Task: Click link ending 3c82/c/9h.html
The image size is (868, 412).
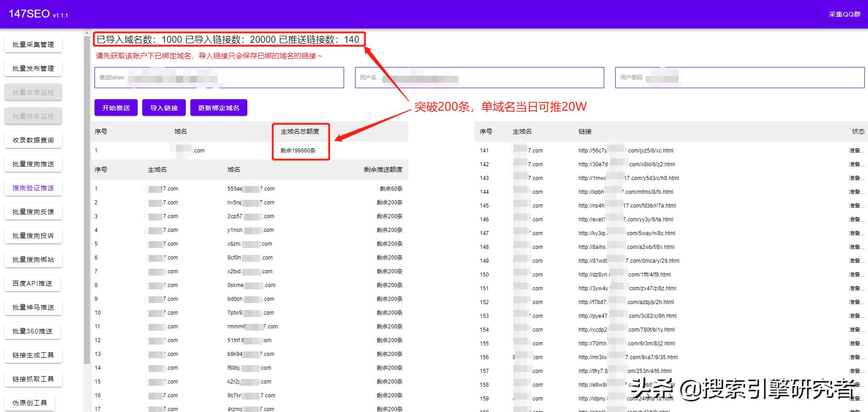Action: [628, 316]
